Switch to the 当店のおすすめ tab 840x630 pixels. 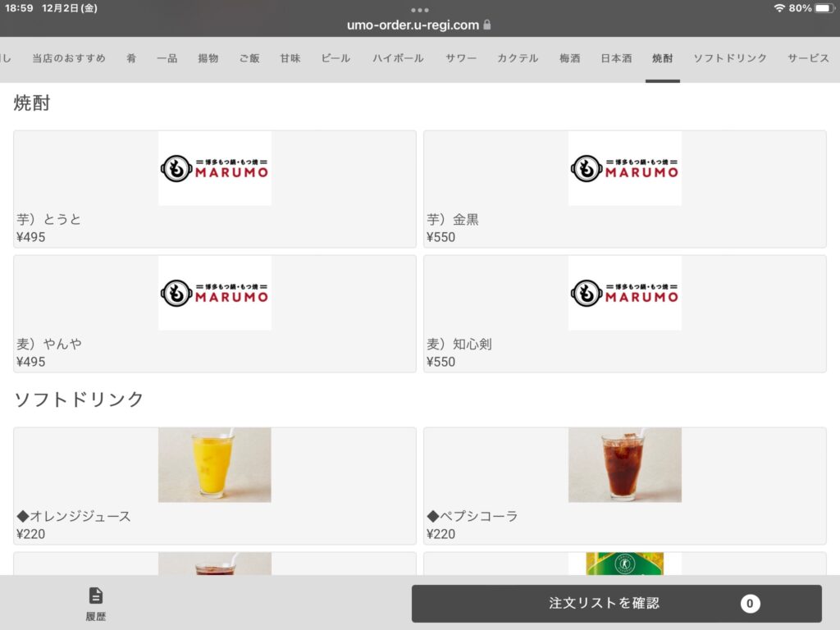69,58
